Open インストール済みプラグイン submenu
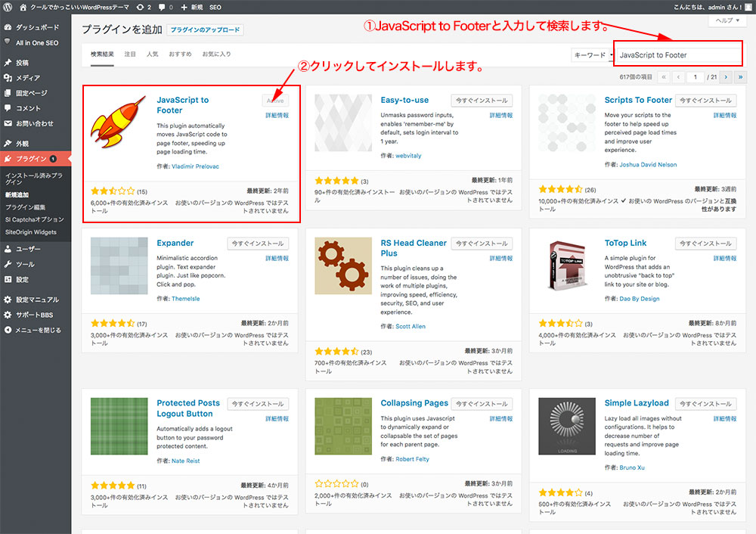756x534 pixels. pos(34,179)
